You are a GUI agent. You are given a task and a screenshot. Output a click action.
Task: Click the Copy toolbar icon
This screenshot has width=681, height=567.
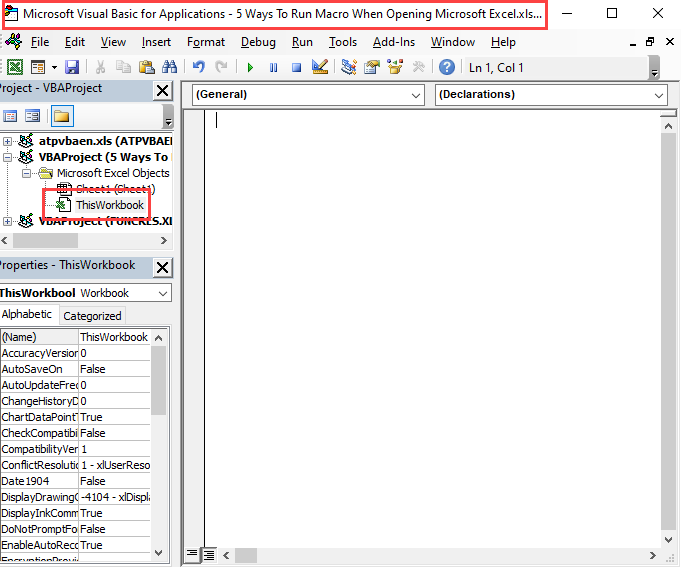[123, 67]
